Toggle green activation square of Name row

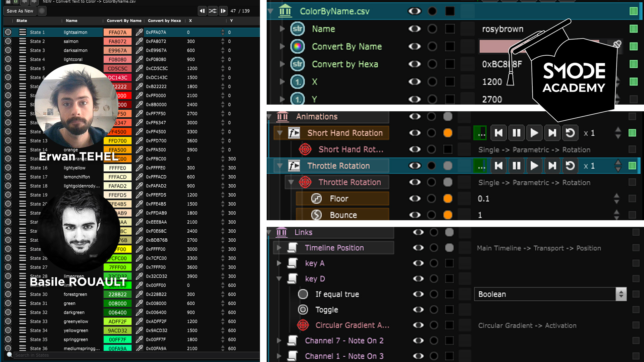[633, 29]
